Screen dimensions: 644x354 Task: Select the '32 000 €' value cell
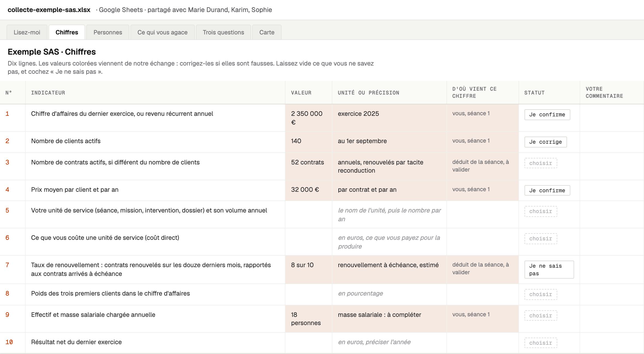pyautogui.click(x=309, y=190)
